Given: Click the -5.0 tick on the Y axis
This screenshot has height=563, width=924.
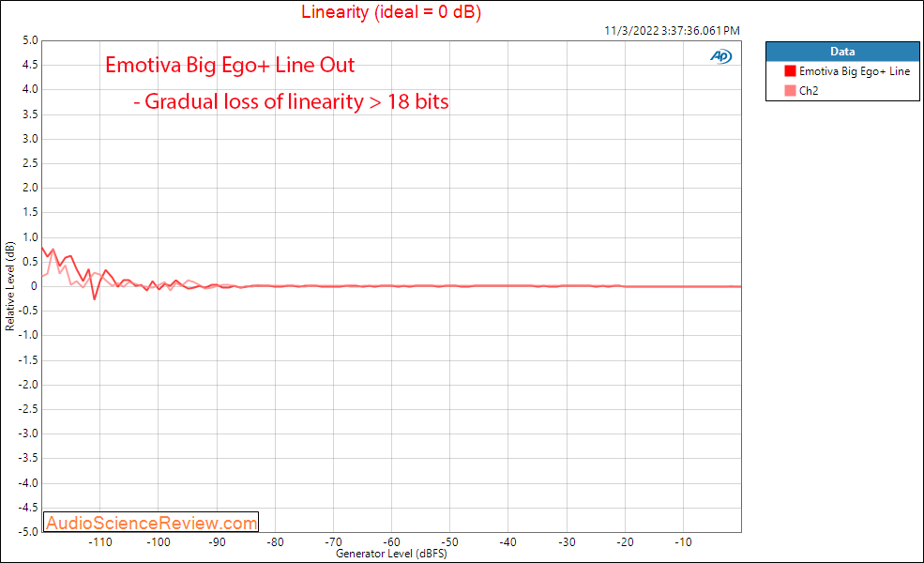Looking at the screenshot, I should [x=28, y=532].
